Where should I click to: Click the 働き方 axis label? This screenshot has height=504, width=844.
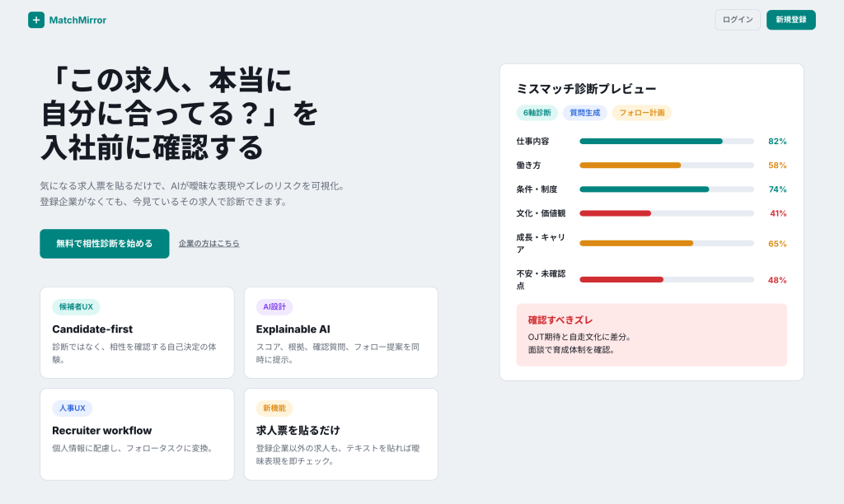click(x=528, y=166)
